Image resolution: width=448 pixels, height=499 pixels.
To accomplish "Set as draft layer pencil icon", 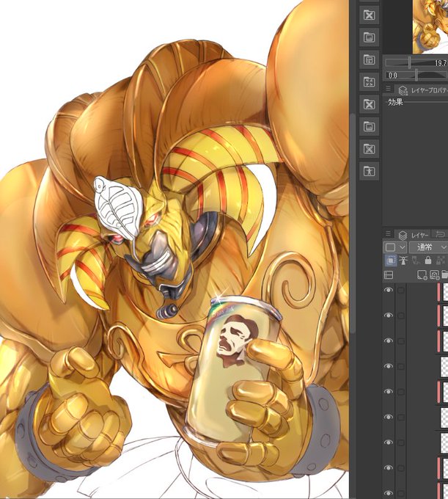I will pos(416,261).
